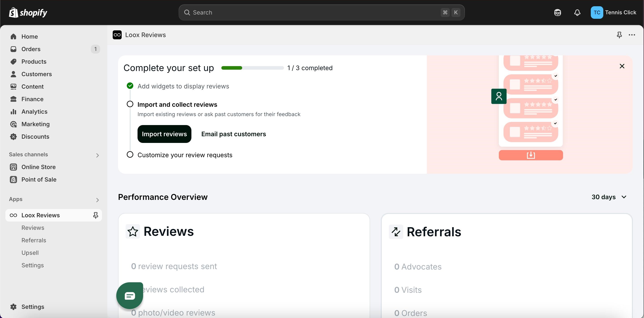Click the completed Add widgets checkmark
This screenshot has height=318, width=644.
[130, 86]
